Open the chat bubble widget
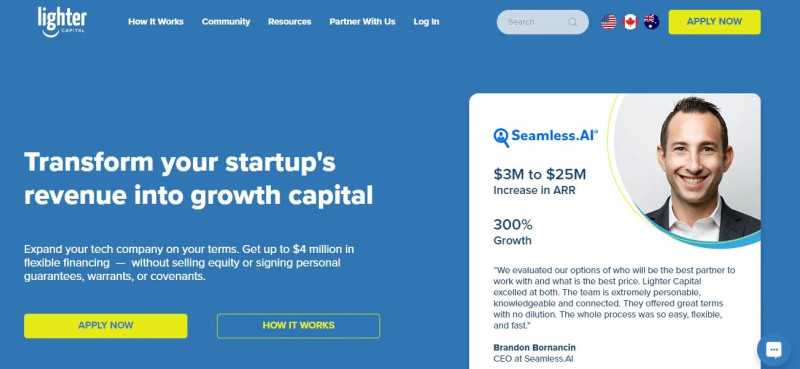 coord(773,350)
